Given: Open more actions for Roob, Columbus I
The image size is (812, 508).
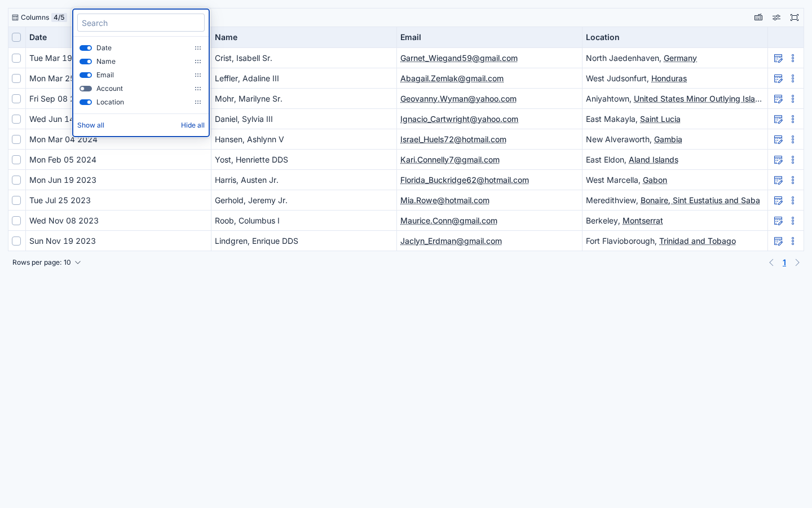Looking at the screenshot, I should point(793,221).
